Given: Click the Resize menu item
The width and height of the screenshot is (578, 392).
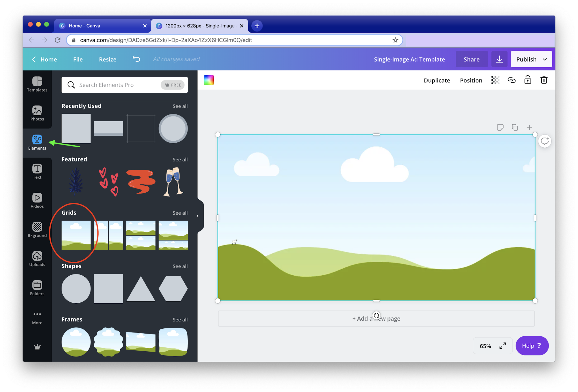Looking at the screenshot, I should [x=107, y=59].
